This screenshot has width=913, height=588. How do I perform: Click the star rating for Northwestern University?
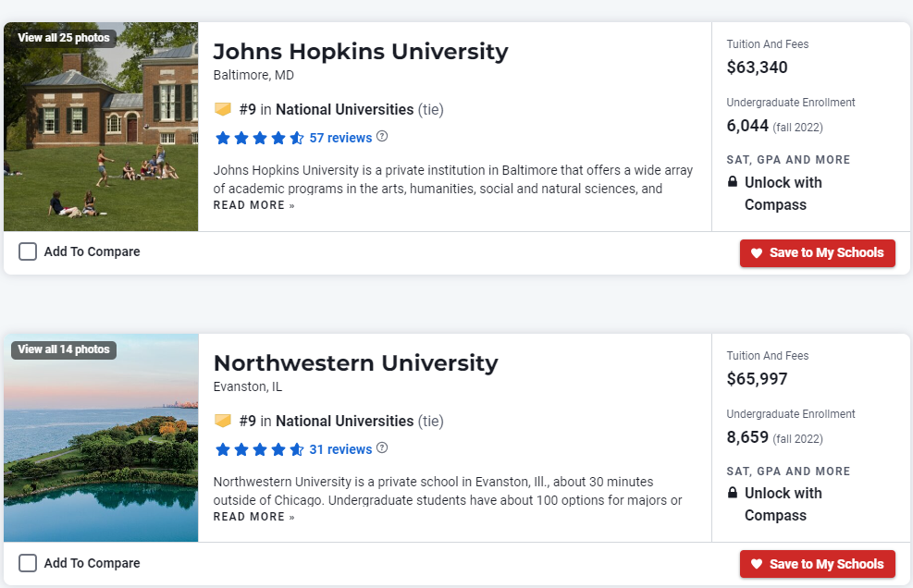click(259, 449)
